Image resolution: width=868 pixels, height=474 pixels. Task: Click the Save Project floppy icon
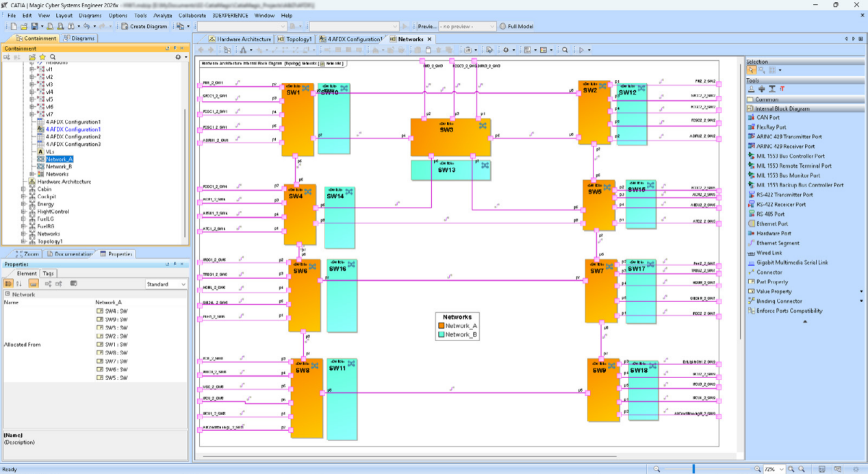click(33, 26)
